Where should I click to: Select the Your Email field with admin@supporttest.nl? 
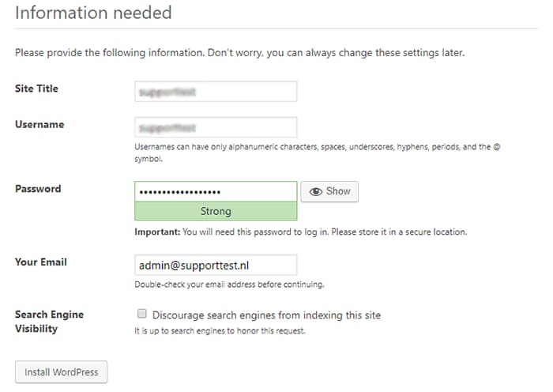(216, 265)
